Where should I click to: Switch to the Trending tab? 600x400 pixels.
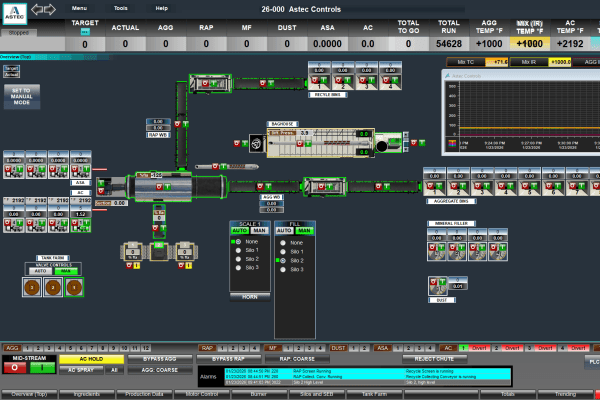(565, 394)
